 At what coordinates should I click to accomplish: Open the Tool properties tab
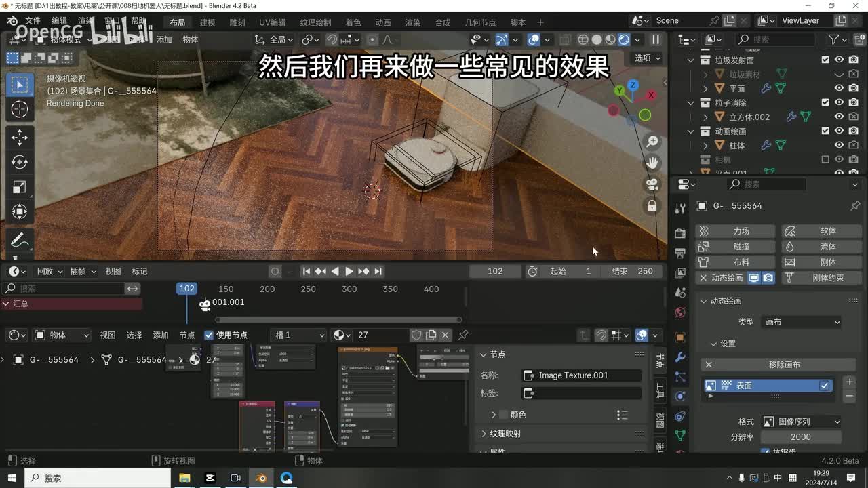pyautogui.click(x=680, y=207)
